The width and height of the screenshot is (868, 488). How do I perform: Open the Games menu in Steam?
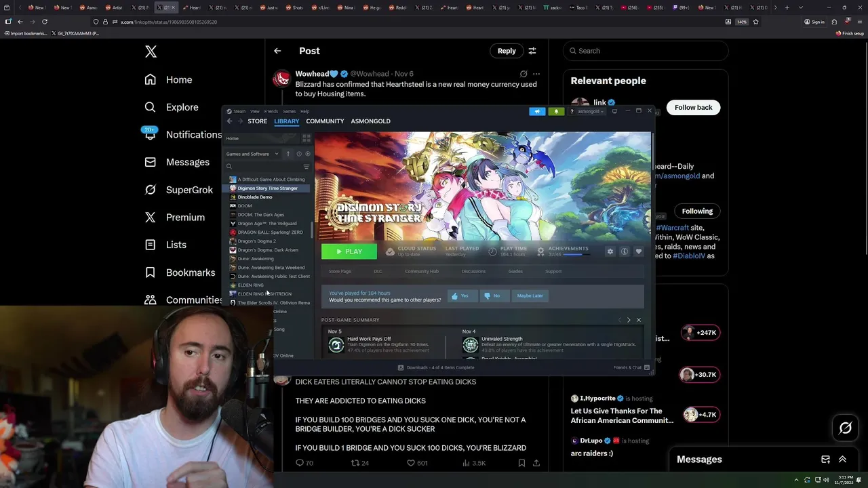(289, 111)
